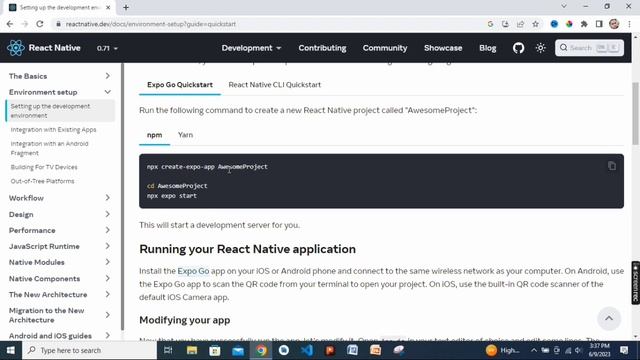The image size is (640, 360).
Task: Open Integration with an Android Fragment
Action: click(49, 148)
